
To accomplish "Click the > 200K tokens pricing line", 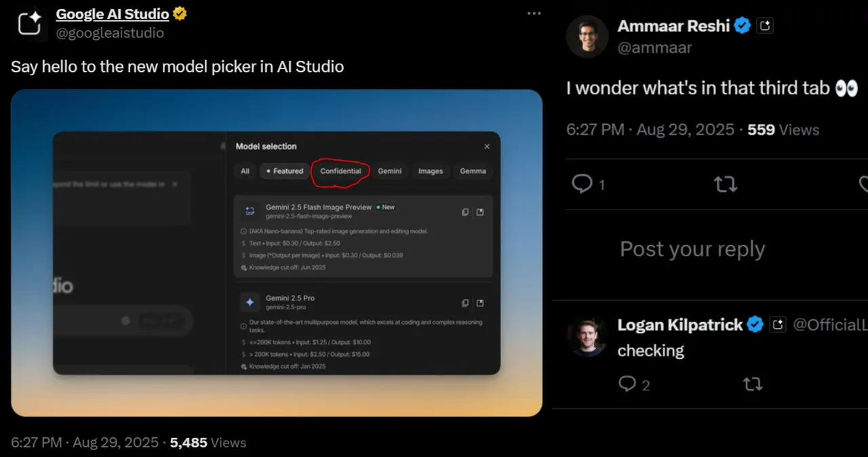I will 305,354.
